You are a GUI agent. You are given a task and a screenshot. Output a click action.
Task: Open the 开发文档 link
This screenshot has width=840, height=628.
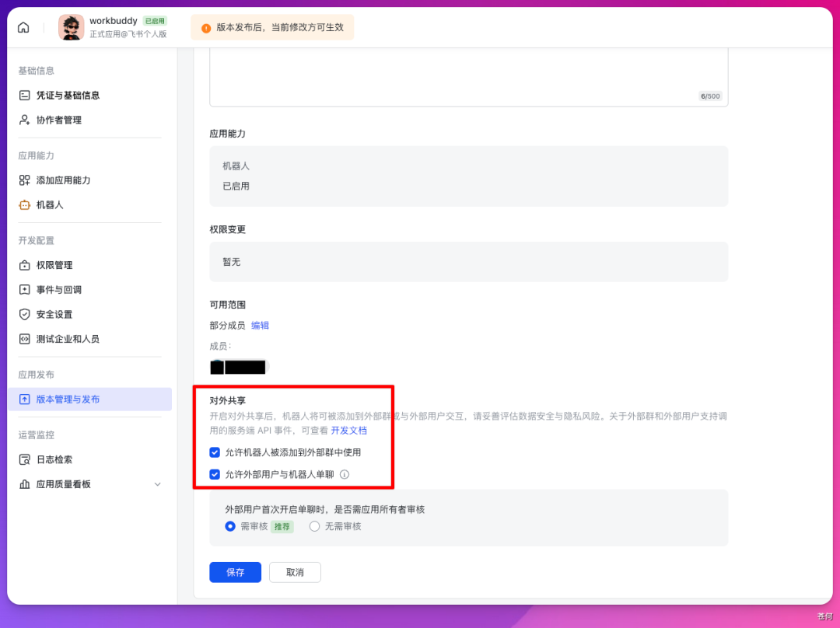348,431
